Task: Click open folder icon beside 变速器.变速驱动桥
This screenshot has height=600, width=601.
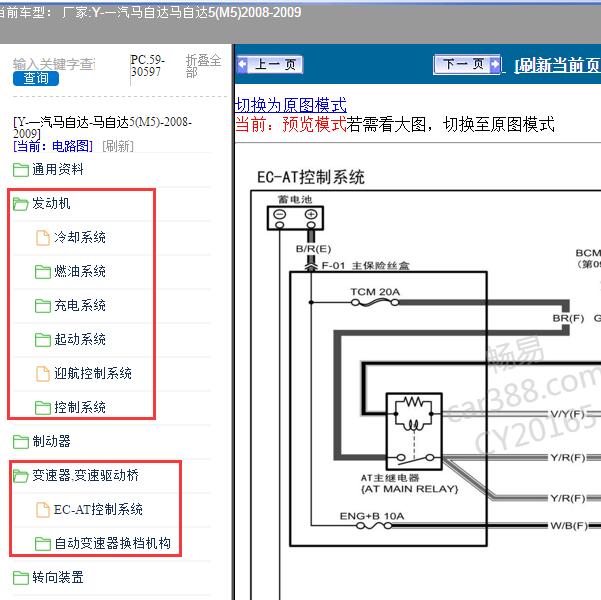Action: 21,476
